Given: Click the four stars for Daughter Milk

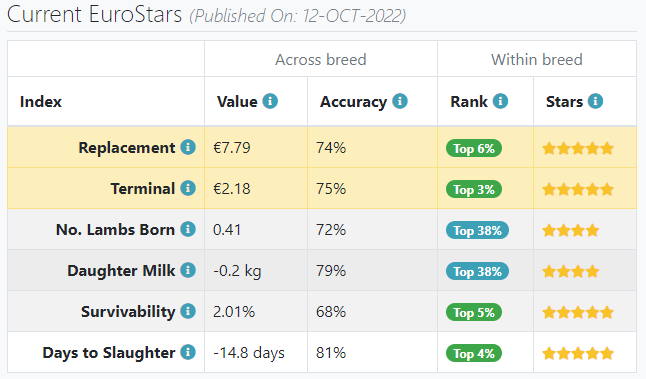Looking at the screenshot, I should point(571,271).
